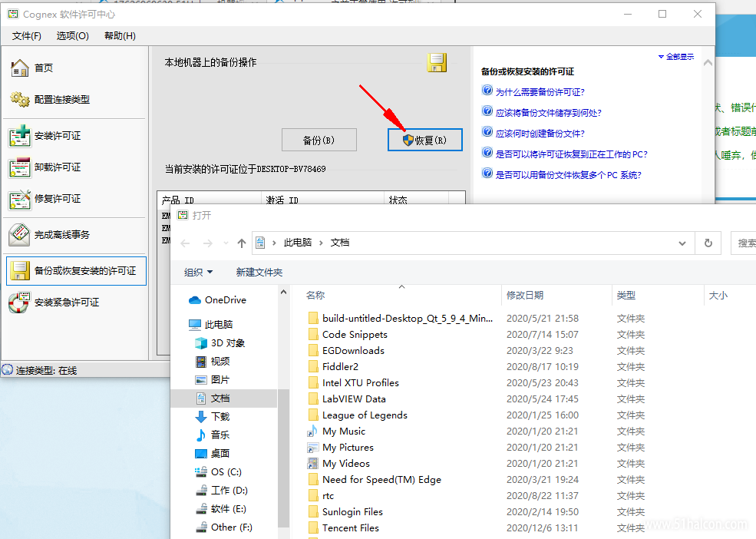Click the help icon beside 应该将备份文件储存到何处?
Screen dimensions: 756x539
click(x=487, y=111)
